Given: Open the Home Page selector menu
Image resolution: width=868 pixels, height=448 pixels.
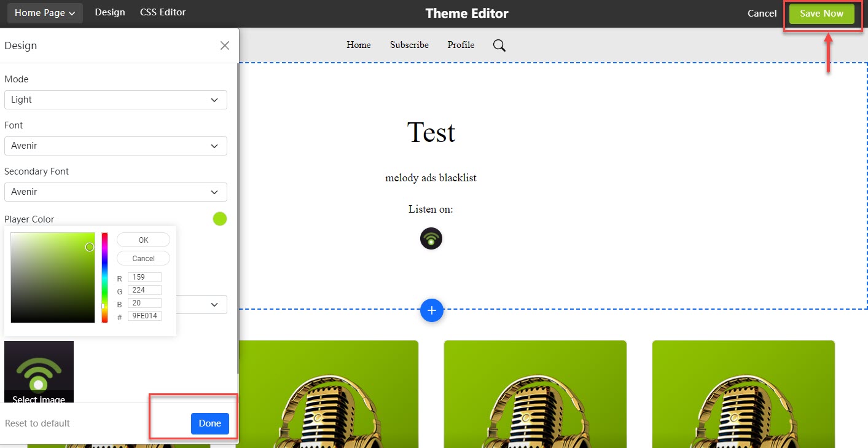Looking at the screenshot, I should (x=45, y=13).
